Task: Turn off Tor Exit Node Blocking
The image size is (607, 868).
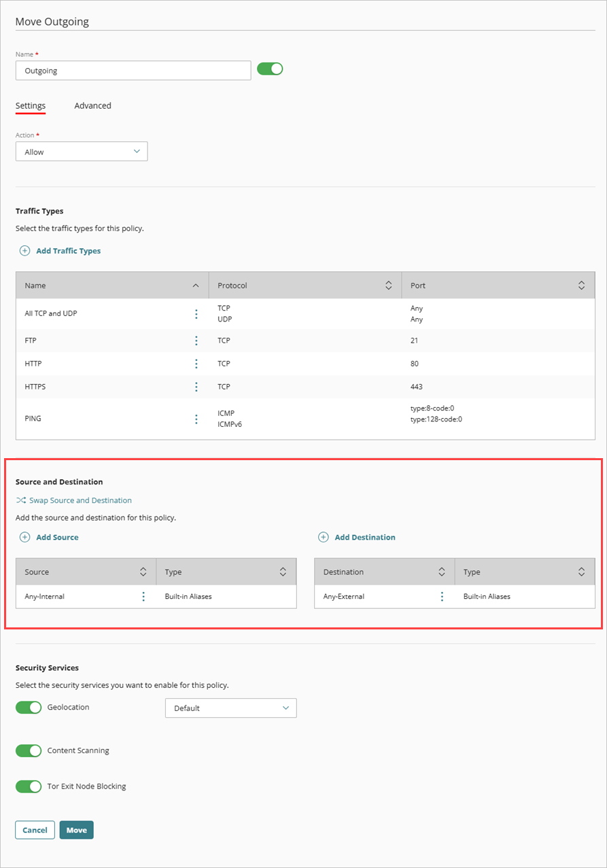Action: (28, 786)
